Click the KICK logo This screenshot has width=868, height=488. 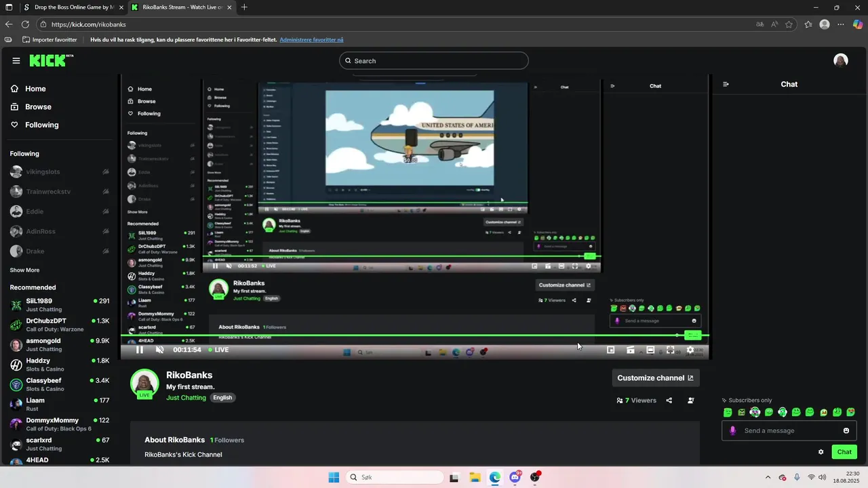(50, 61)
